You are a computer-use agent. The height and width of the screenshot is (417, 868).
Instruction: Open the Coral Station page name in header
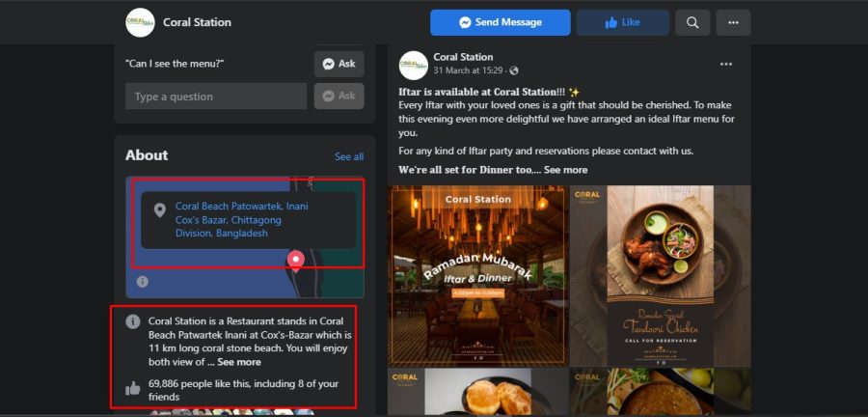pyautogui.click(x=197, y=23)
